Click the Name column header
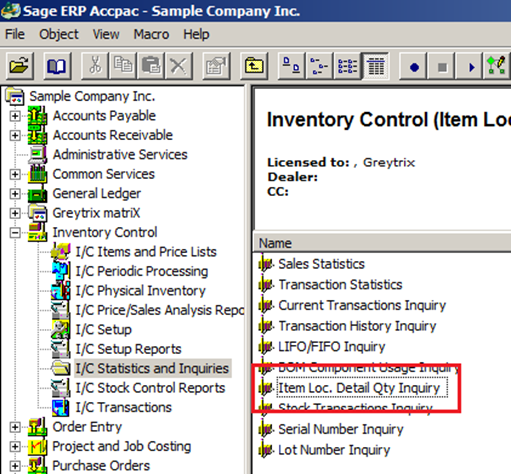The image size is (511, 474). (x=382, y=243)
